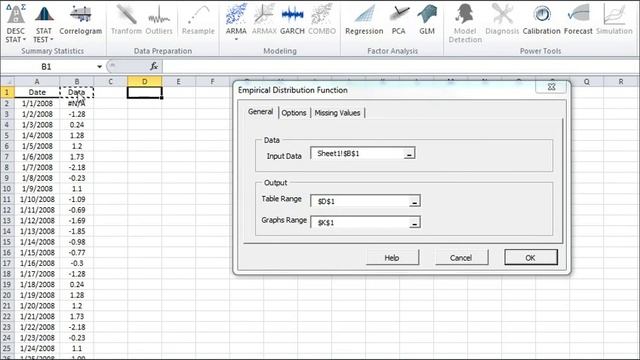The height and width of the screenshot is (360, 640).
Task: Select the -1.85 value cell
Action: [x=77, y=231]
